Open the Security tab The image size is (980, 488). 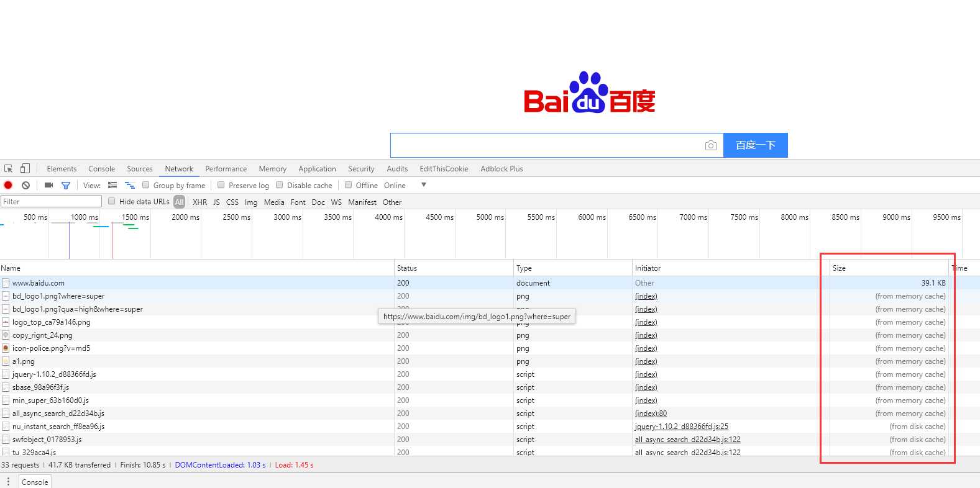pos(361,169)
